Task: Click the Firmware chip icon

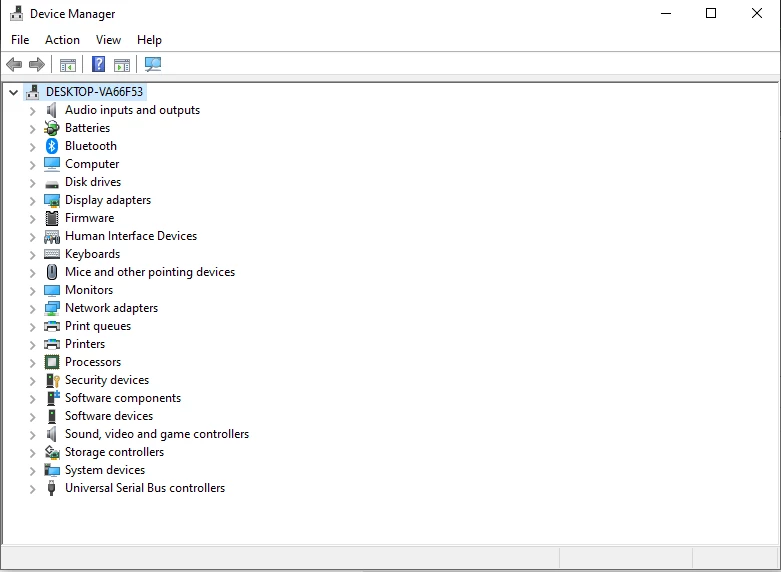Action: tap(52, 218)
